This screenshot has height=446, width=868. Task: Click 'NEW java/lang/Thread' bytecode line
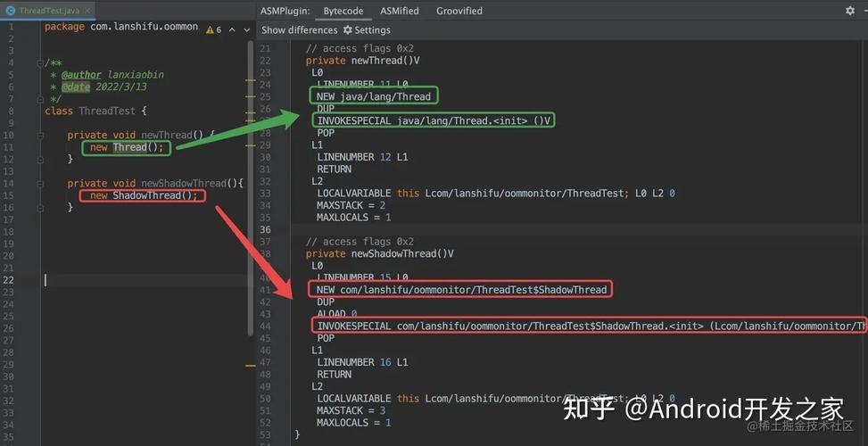point(373,96)
